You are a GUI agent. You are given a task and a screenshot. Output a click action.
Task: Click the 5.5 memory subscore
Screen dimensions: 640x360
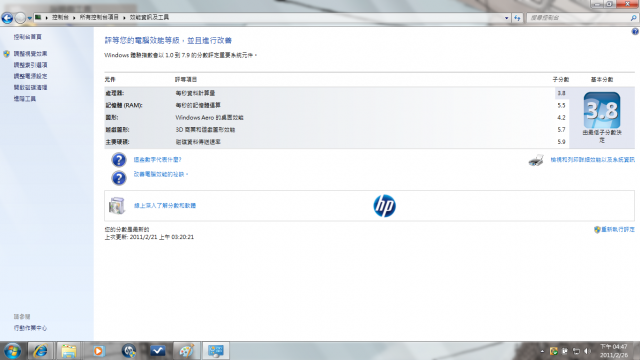(561, 105)
